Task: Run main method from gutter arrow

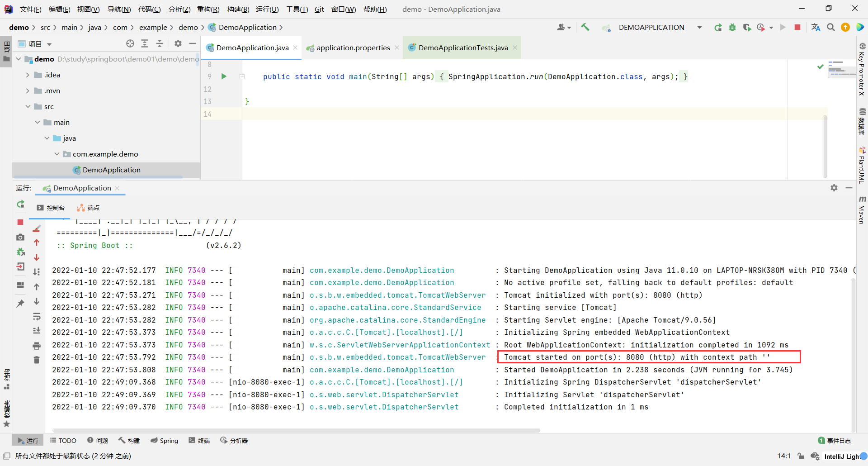Action: pyautogui.click(x=224, y=76)
